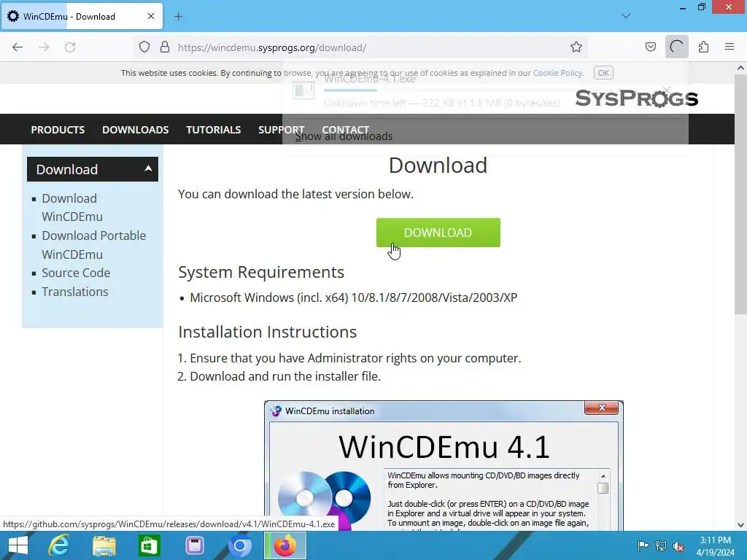
Task: Click the Firefox taskbar icon
Action: pos(285,545)
